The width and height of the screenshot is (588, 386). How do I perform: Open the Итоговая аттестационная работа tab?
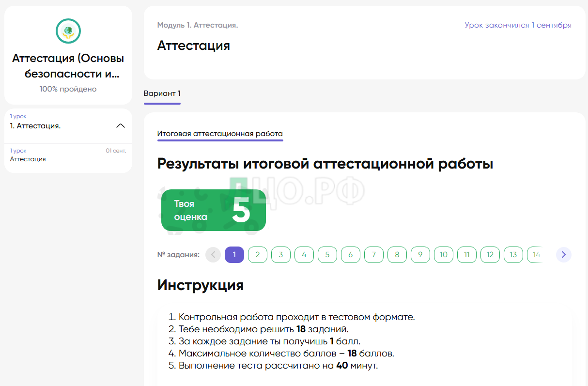[x=220, y=134]
